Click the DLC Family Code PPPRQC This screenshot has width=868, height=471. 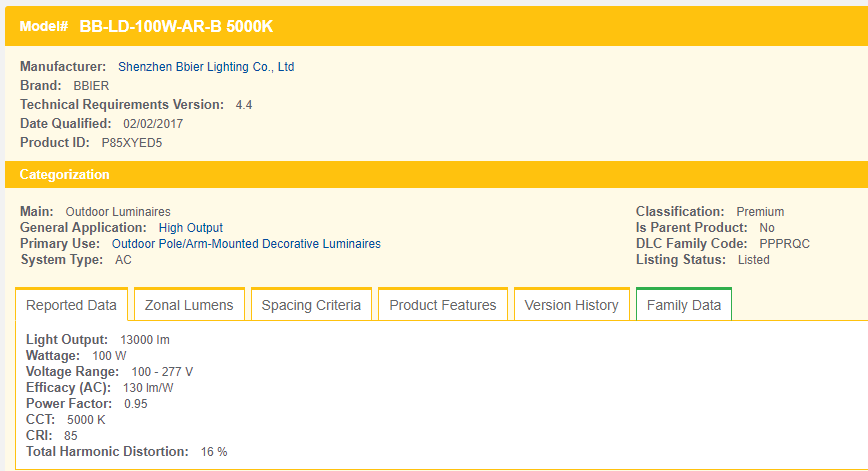pyautogui.click(x=784, y=244)
